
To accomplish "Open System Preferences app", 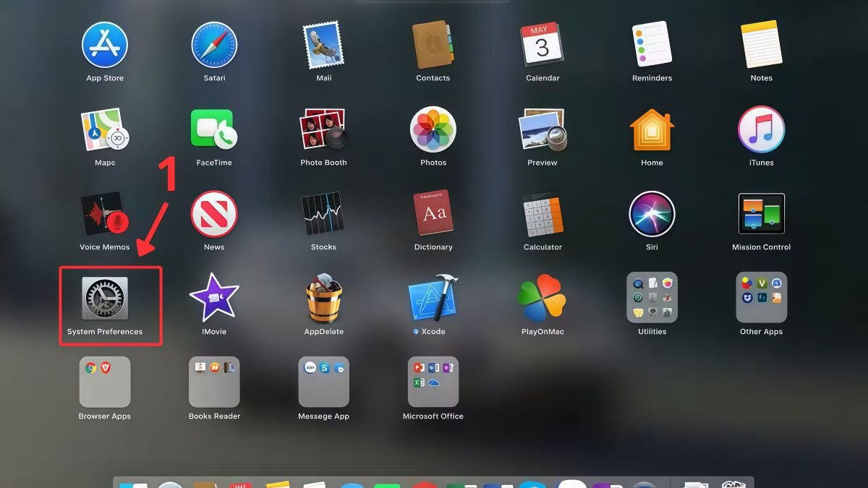I will (x=105, y=298).
